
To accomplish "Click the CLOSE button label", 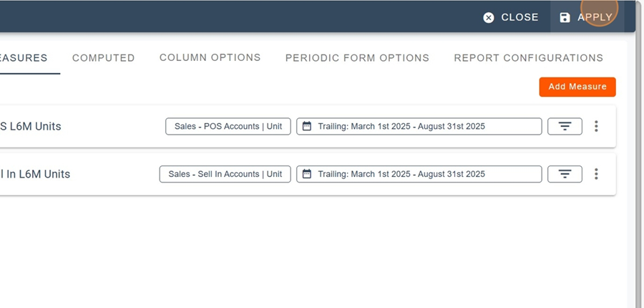I will [519, 17].
